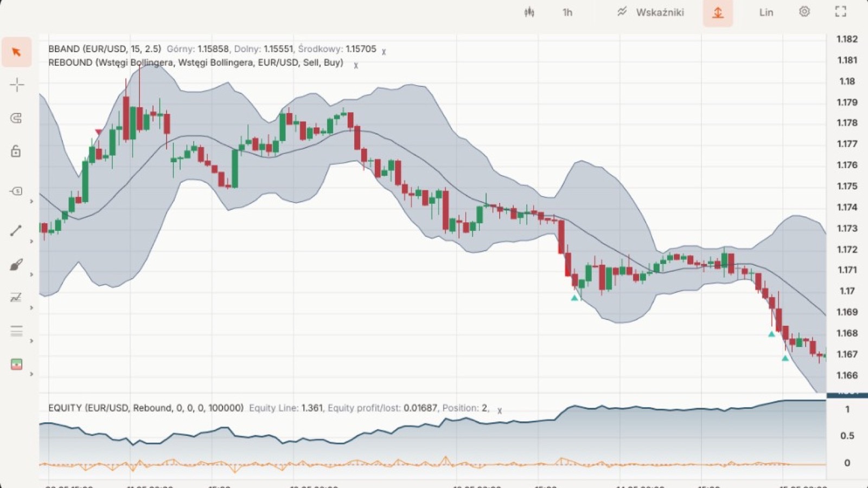Select the red-green position tool
Screen dimensions: 868x488
tap(16, 364)
